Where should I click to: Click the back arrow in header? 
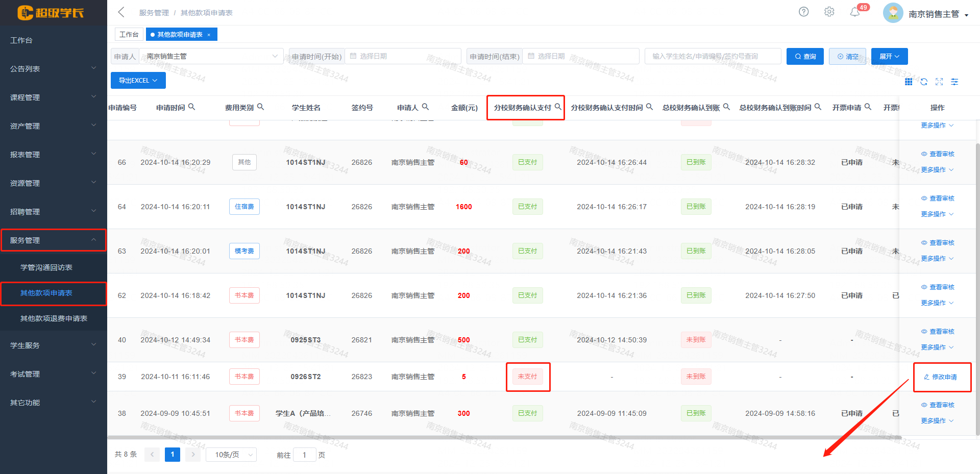(121, 12)
